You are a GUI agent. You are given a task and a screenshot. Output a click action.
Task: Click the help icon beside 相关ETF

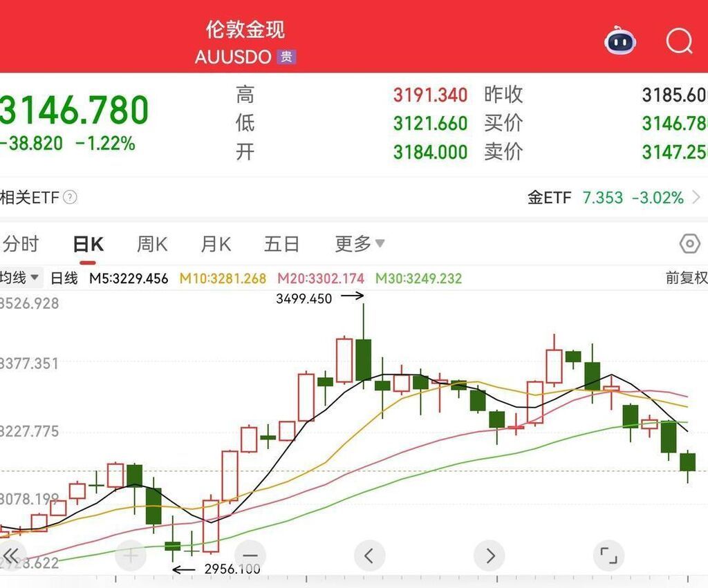[71, 198]
